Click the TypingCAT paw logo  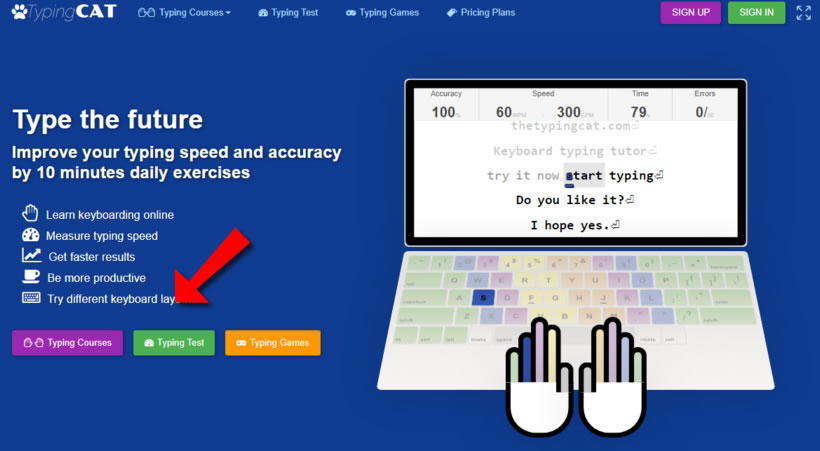click(64, 12)
